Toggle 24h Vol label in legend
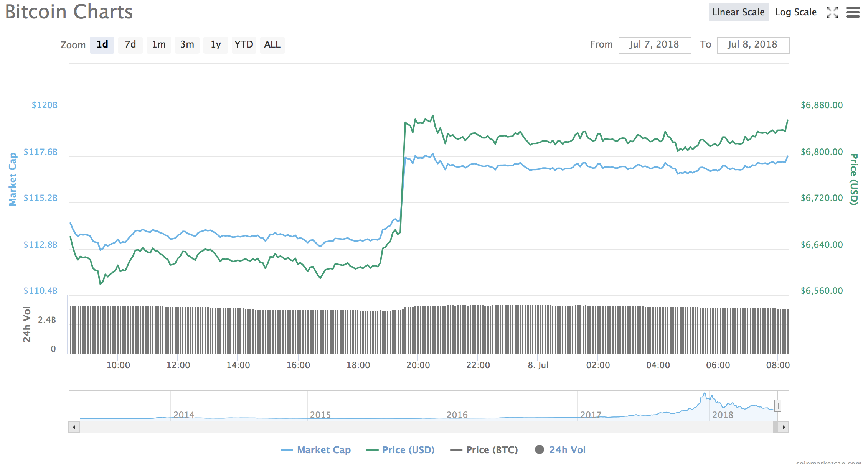Image resolution: width=868 pixels, height=464 pixels. pos(567,450)
